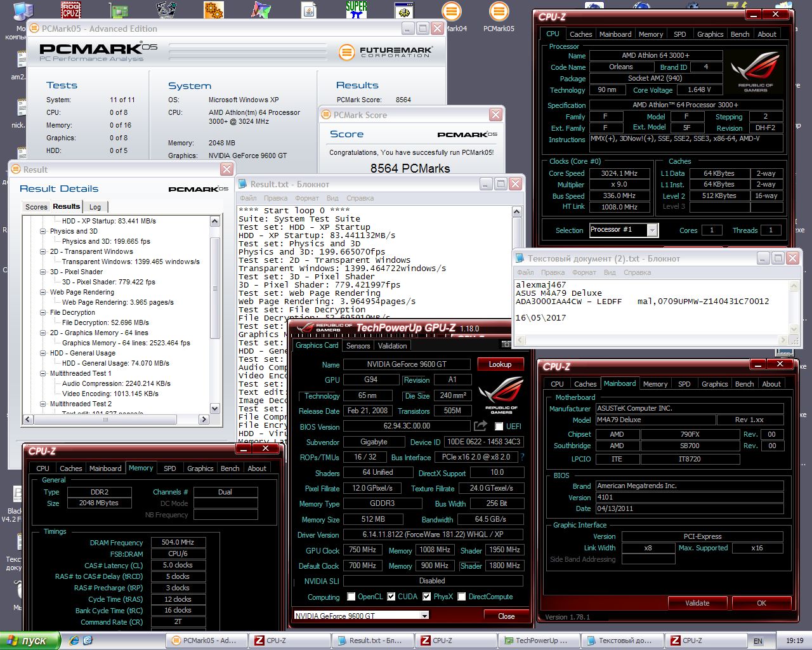This screenshot has width=812, height=650.
Task: Click OK in Mainboard CPU-Z window
Action: tap(761, 603)
